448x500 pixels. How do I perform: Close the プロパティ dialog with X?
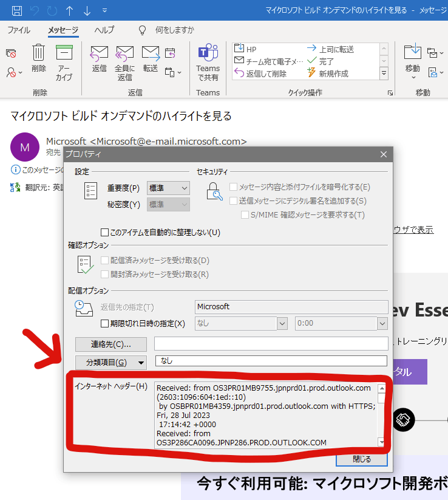click(x=384, y=154)
